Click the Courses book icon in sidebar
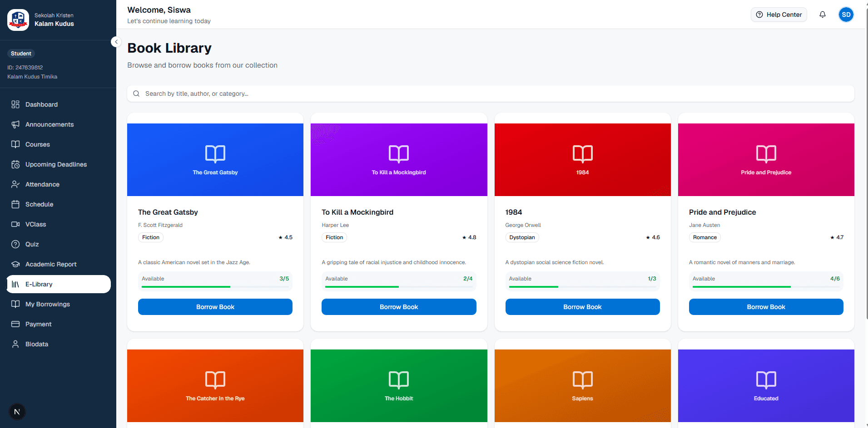This screenshot has height=428, width=868. coord(15,144)
